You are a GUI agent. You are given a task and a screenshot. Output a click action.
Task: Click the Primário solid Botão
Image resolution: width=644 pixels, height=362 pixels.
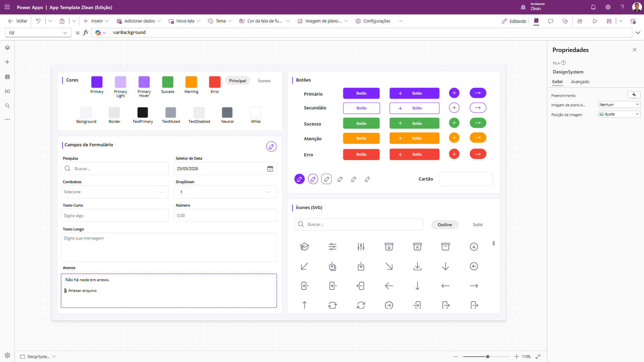pos(361,93)
